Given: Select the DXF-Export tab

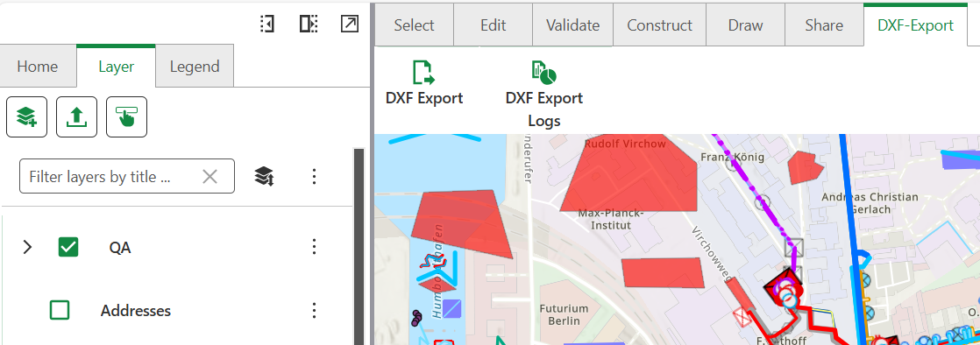Looking at the screenshot, I should (916, 25).
